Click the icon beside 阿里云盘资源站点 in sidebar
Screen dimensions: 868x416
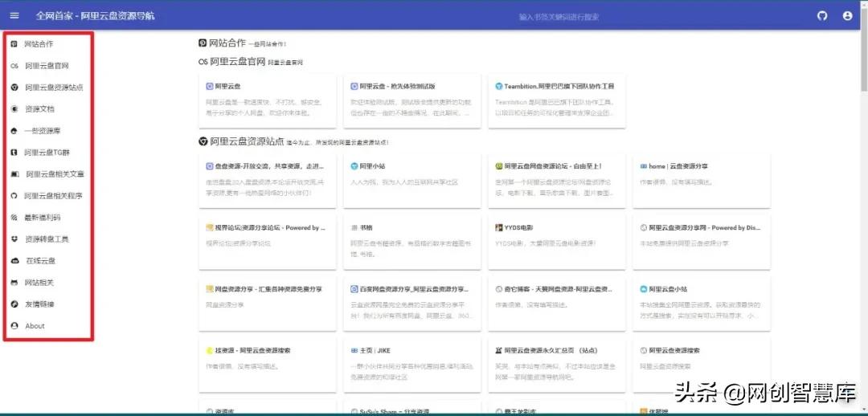click(14, 88)
